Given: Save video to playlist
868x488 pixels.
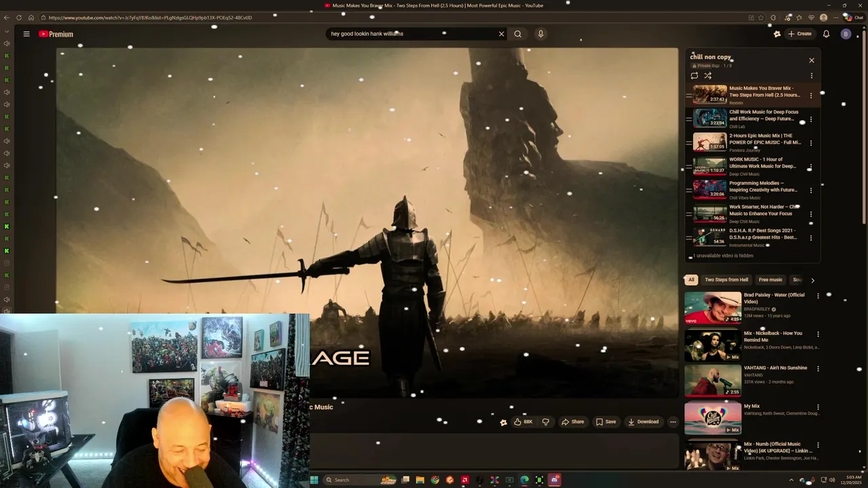Looking at the screenshot, I should point(606,422).
